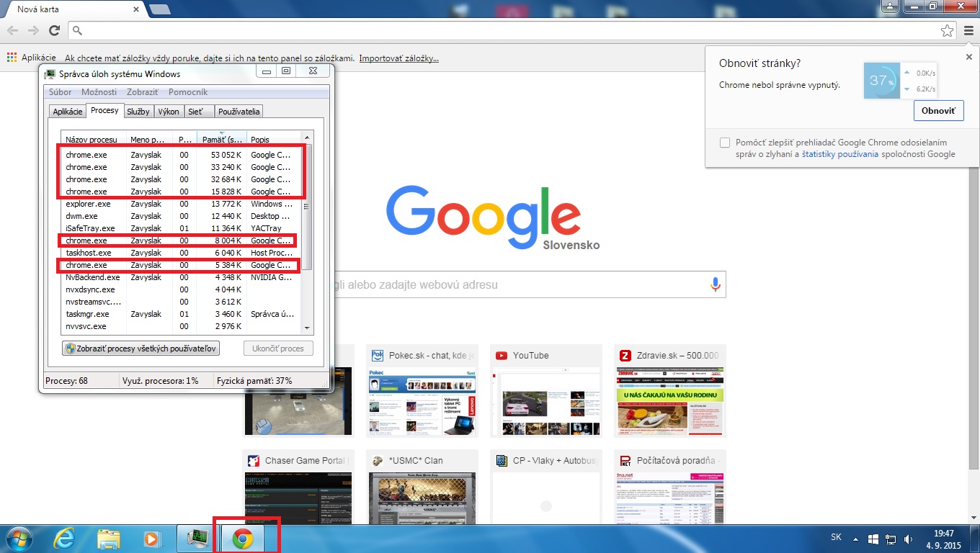Open the Zobraziť menu in Task Manager
The image size is (980, 553).
click(142, 92)
